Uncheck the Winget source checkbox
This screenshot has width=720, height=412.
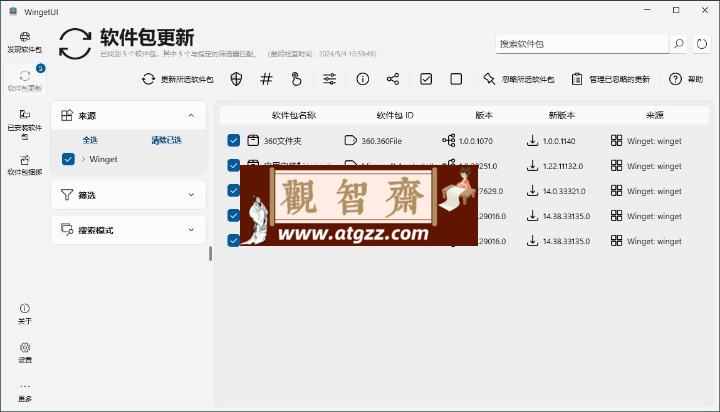[x=68, y=159]
